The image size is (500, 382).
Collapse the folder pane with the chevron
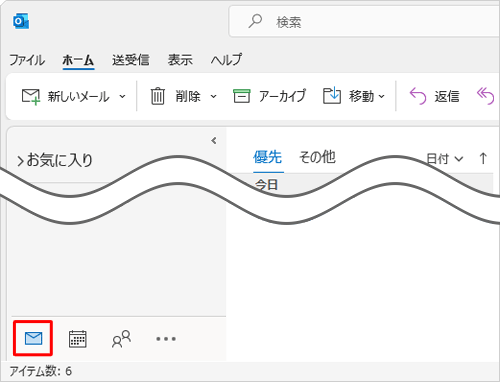point(214,141)
